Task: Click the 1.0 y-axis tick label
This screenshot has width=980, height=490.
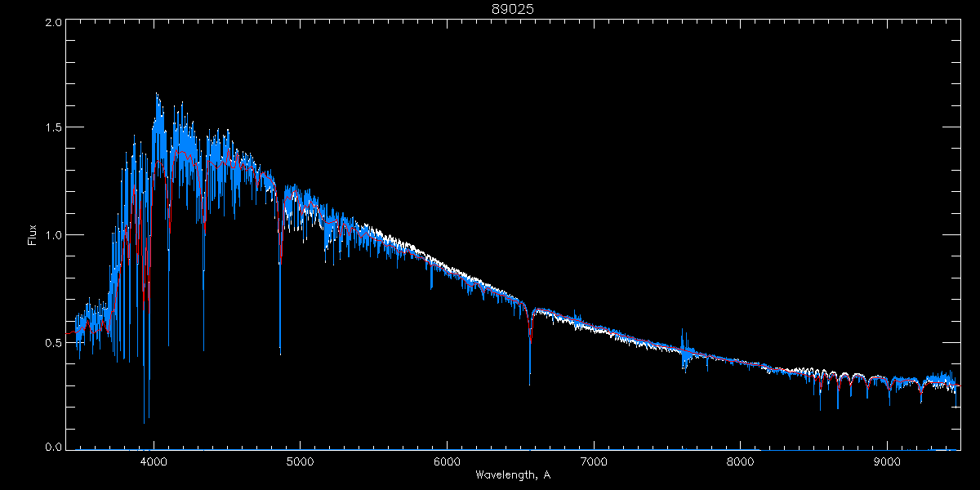Action: tap(53, 235)
